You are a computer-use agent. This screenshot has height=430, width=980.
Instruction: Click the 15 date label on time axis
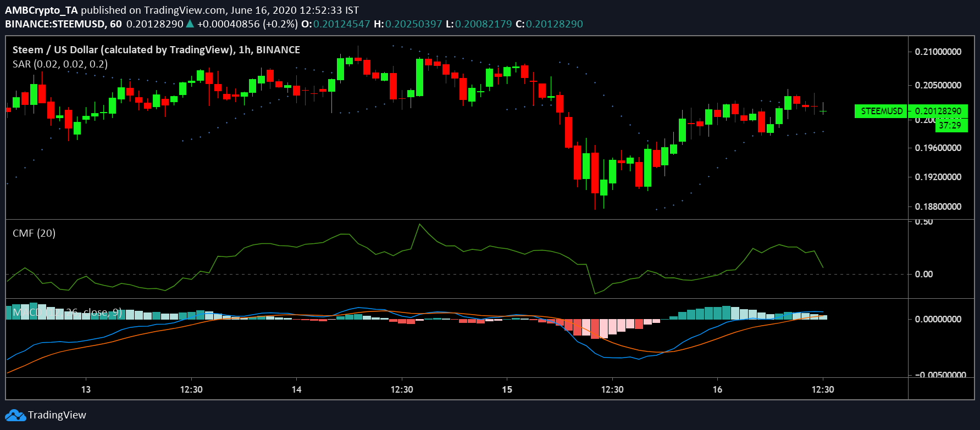pyautogui.click(x=507, y=389)
